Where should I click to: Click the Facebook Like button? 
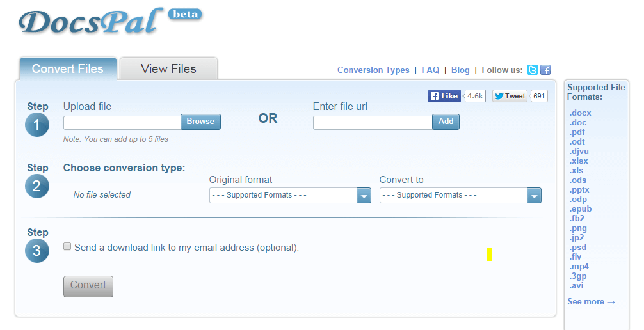pos(444,96)
